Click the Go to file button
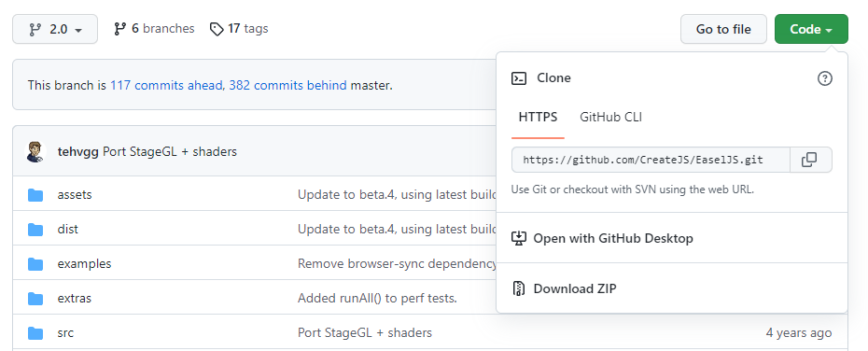 point(723,29)
